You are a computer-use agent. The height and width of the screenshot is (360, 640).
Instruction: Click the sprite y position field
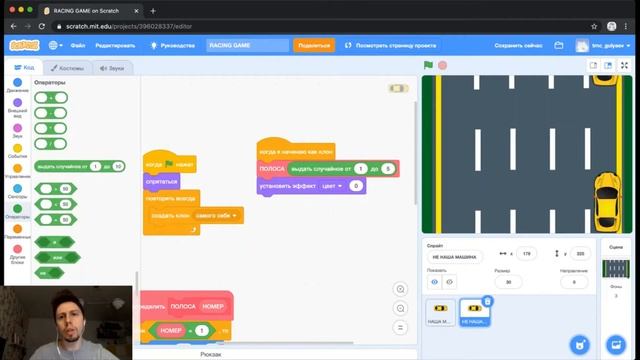point(580,253)
